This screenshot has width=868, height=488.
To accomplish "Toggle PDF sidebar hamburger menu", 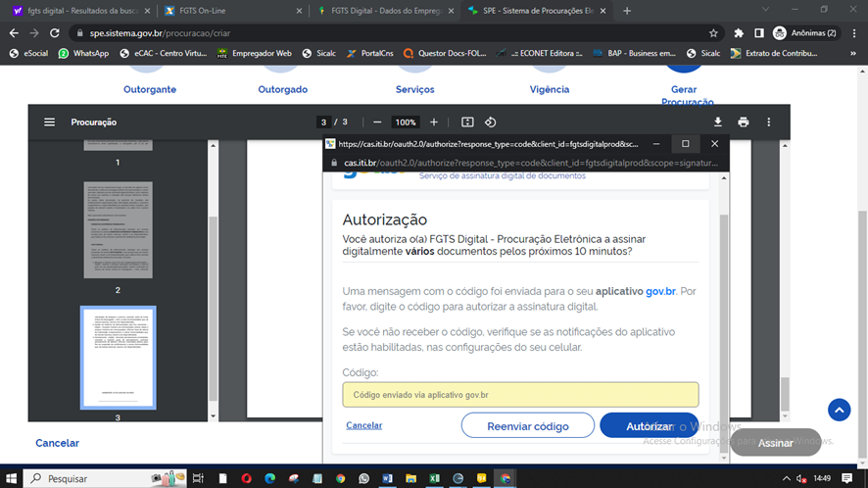I will point(49,122).
